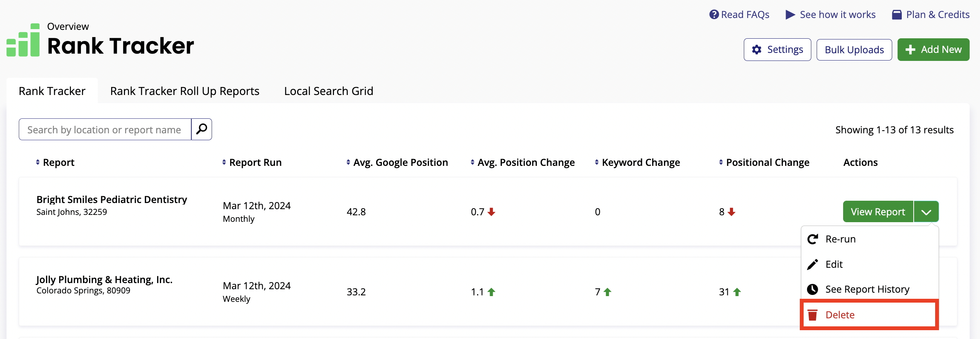Image resolution: width=980 pixels, height=339 pixels.
Task: Click the Plan & Credits wallet icon
Action: coord(897,15)
